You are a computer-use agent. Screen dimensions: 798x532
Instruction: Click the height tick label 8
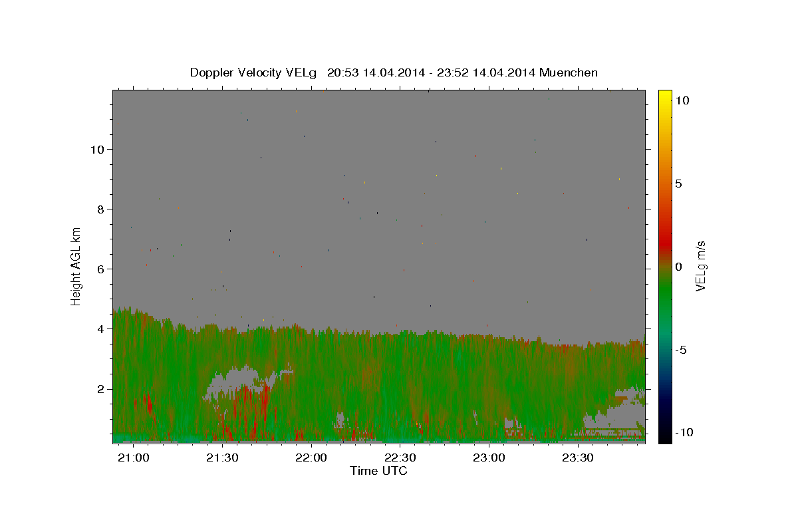[x=100, y=209]
